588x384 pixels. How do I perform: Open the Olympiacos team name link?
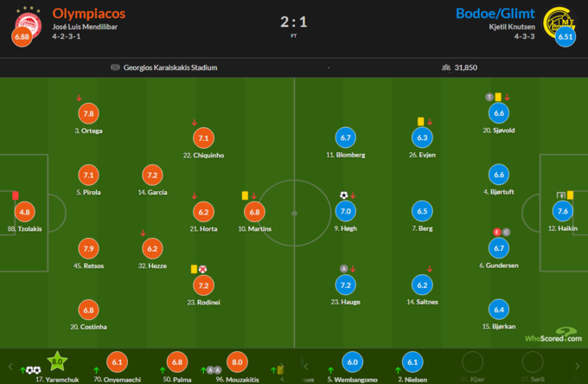(88, 14)
